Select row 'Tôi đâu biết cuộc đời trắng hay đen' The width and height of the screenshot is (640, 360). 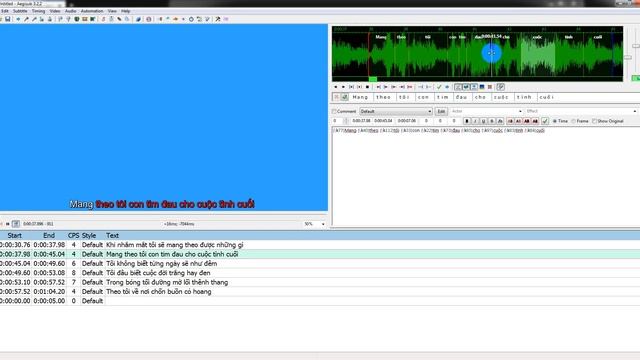320,273
